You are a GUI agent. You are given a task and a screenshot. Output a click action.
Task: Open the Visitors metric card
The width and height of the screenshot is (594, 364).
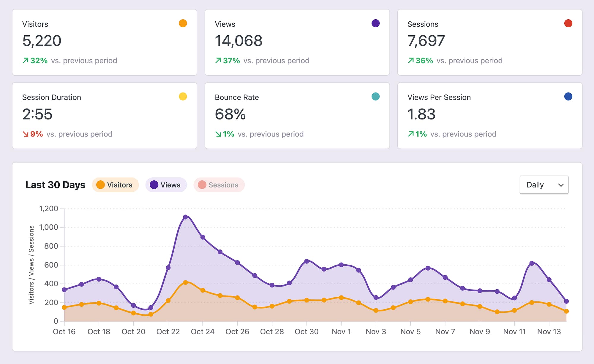click(104, 42)
